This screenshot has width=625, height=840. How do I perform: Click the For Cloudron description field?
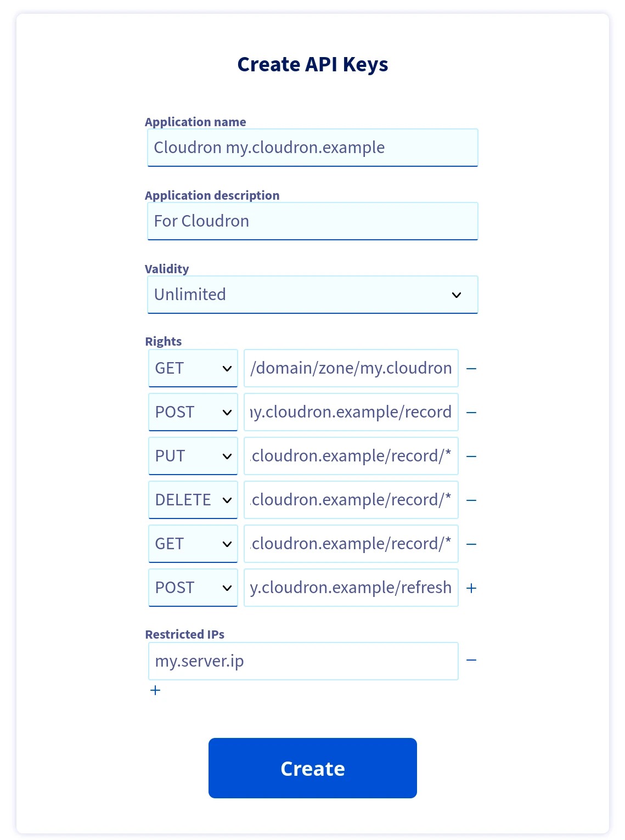[312, 221]
